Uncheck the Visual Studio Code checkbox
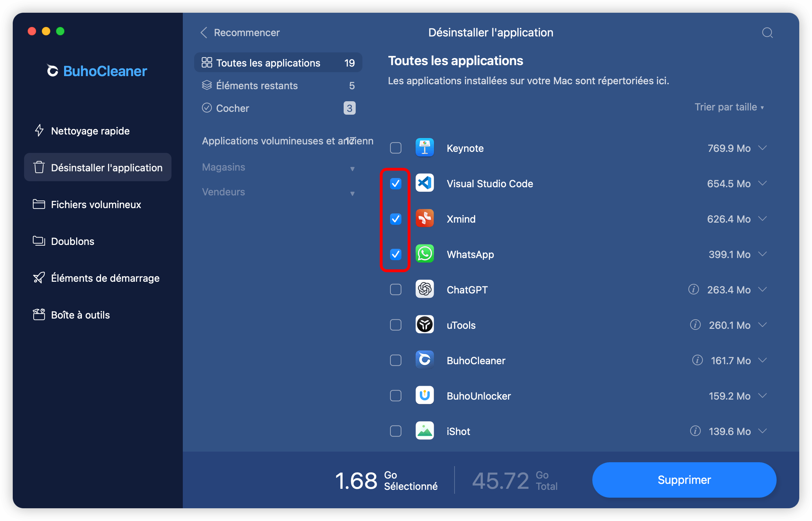Image resolution: width=812 pixels, height=521 pixels. click(x=395, y=183)
